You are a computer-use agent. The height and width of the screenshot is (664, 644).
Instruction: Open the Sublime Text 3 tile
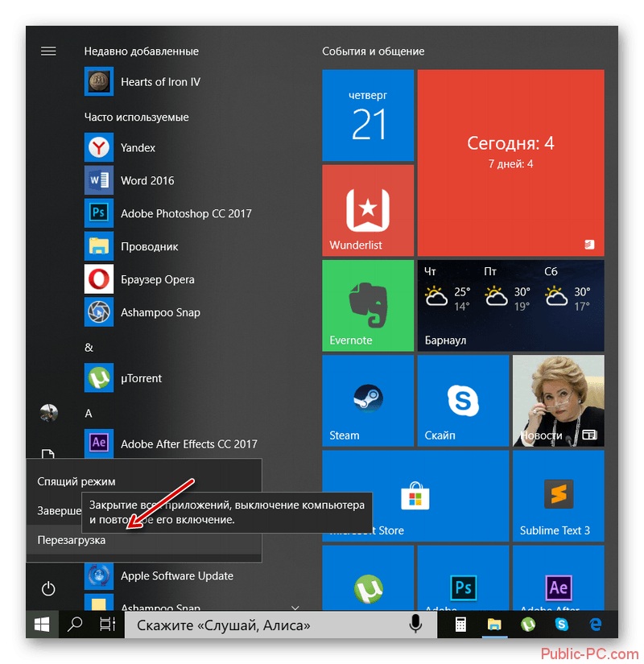(559, 496)
